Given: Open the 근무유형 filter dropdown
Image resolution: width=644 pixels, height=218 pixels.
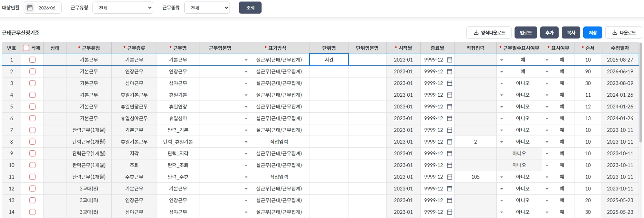Looking at the screenshot, I should 123,8.
